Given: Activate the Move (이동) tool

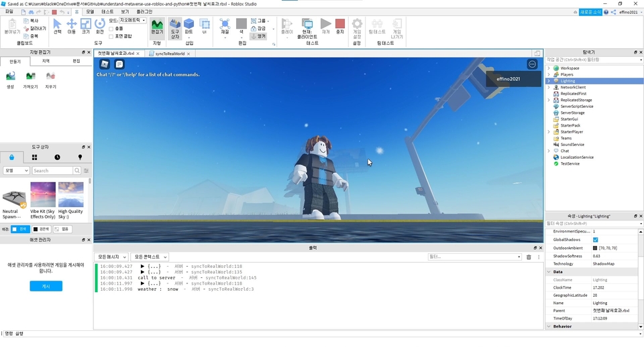Looking at the screenshot, I should tap(72, 26).
